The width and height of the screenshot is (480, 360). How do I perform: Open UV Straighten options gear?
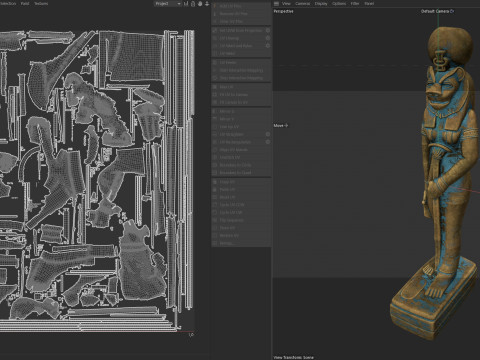coord(268,134)
